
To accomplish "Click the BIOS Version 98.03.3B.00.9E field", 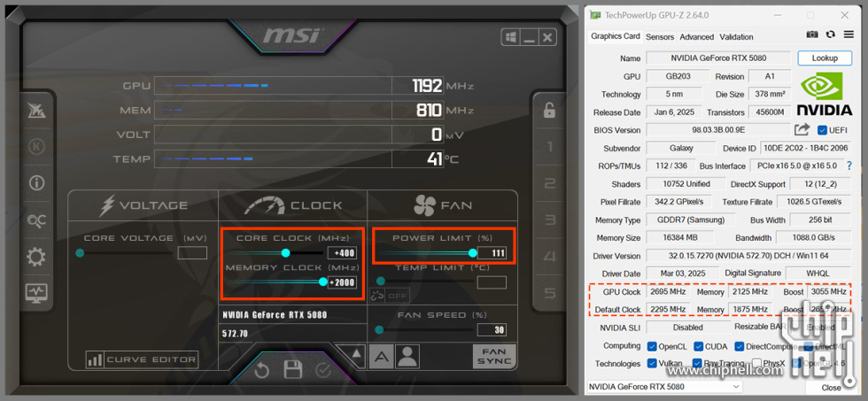I will 718,130.
